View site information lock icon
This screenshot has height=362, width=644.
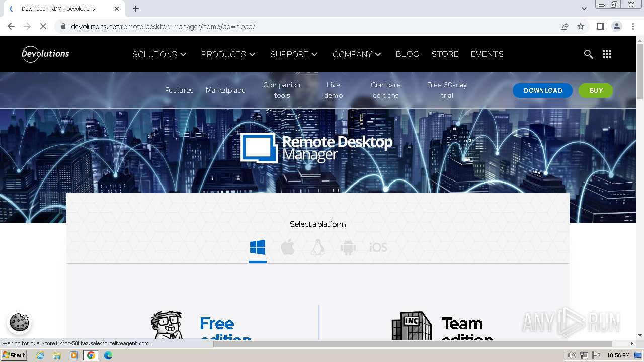63,26
